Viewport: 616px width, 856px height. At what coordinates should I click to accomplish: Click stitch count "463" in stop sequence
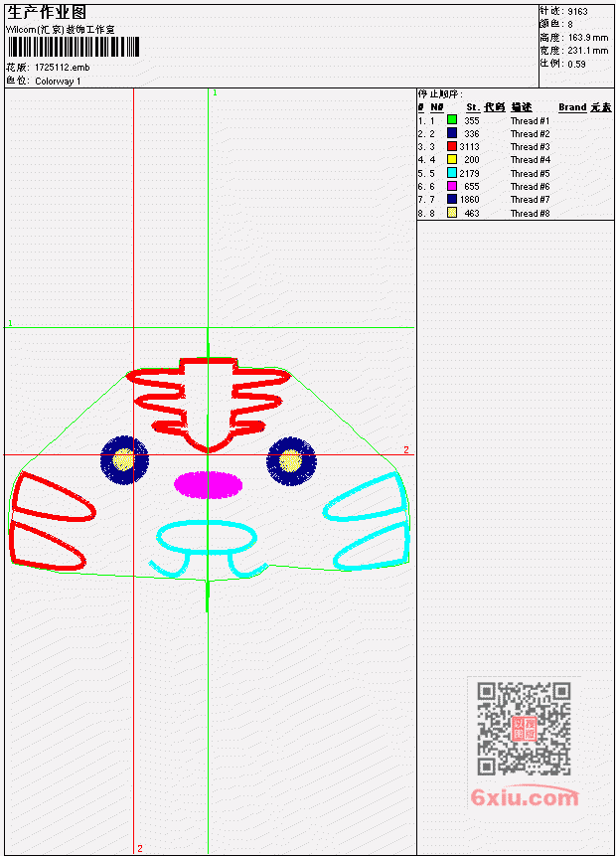472,214
